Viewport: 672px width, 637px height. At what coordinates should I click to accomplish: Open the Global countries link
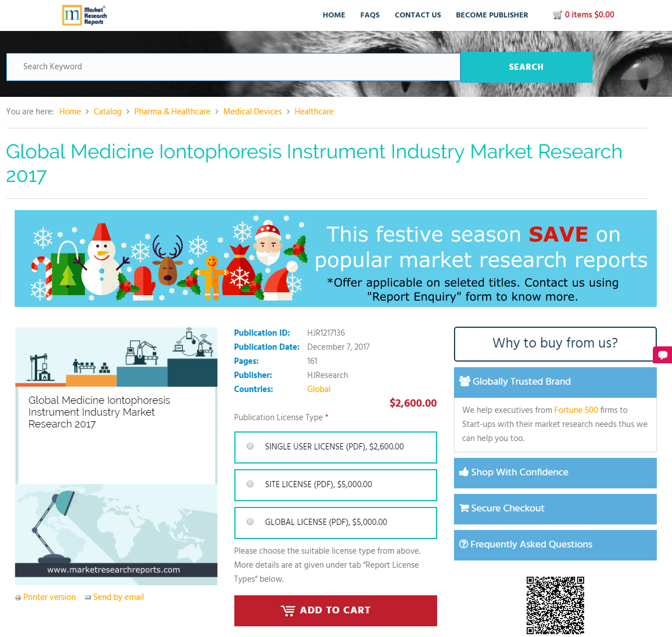(319, 389)
